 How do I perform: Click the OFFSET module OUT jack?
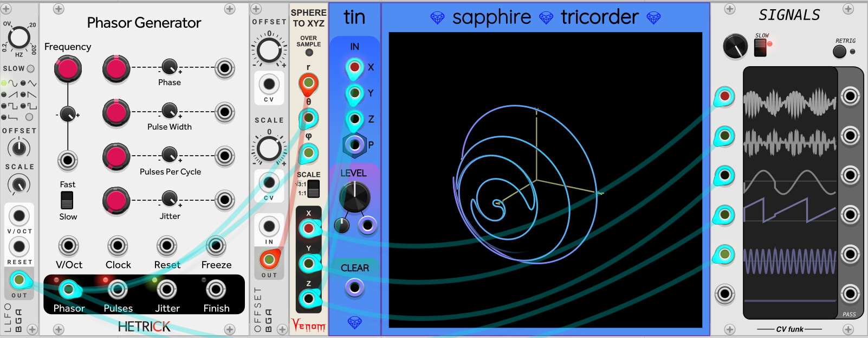[x=269, y=260]
